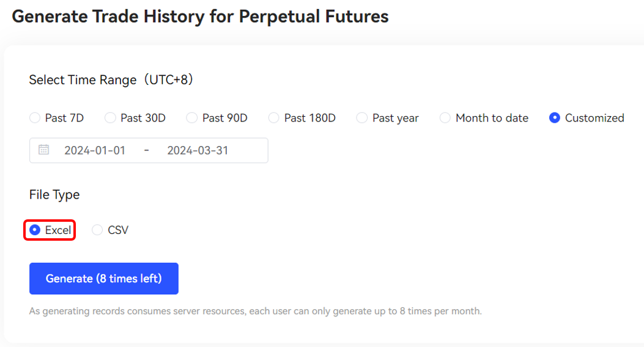Screen dimensions: 644x347
Task: Click the File Type section label
Action: click(x=54, y=194)
